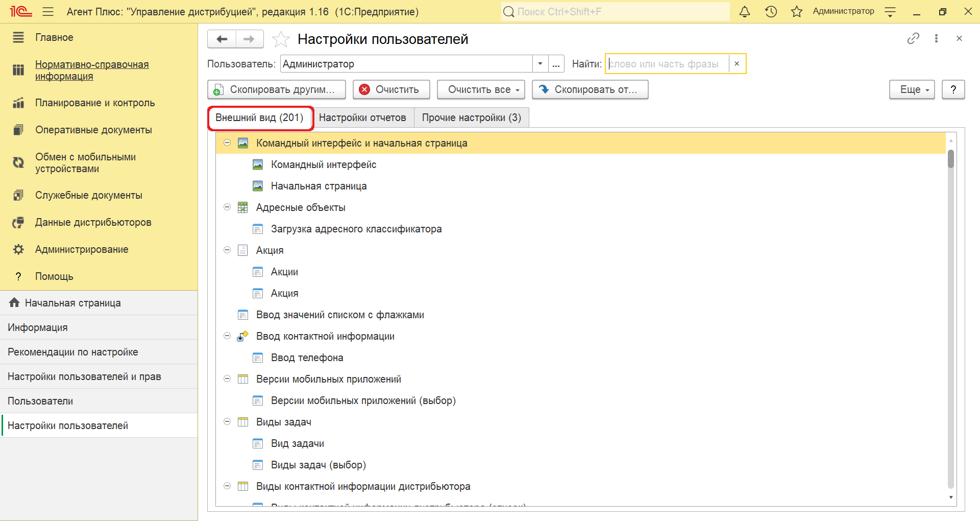Collapse Адресные объекты group
980x521 pixels.
[x=227, y=207]
